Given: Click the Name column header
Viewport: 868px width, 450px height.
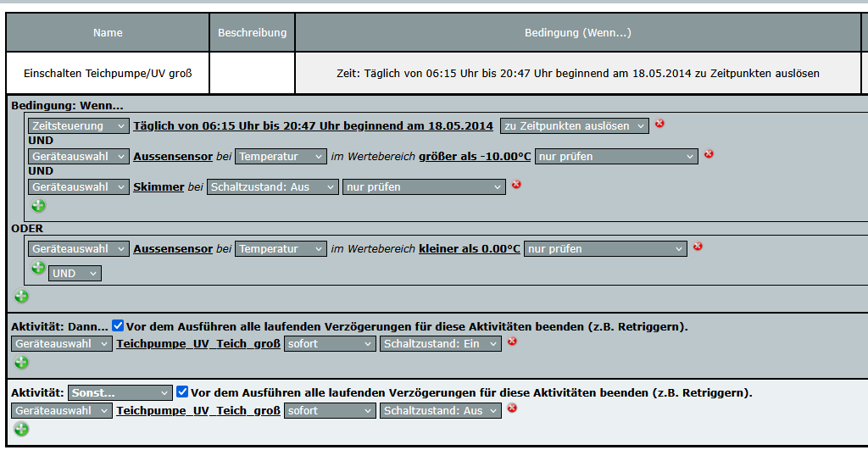Looking at the screenshot, I should pos(108,33).
